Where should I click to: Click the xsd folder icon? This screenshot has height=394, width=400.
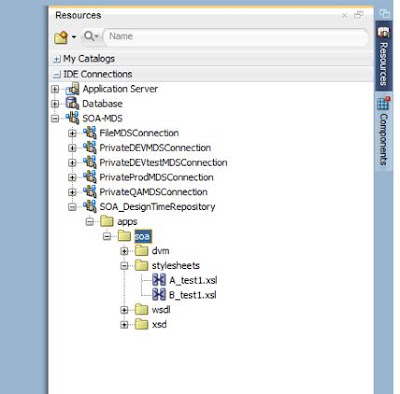tap(141, 324)
